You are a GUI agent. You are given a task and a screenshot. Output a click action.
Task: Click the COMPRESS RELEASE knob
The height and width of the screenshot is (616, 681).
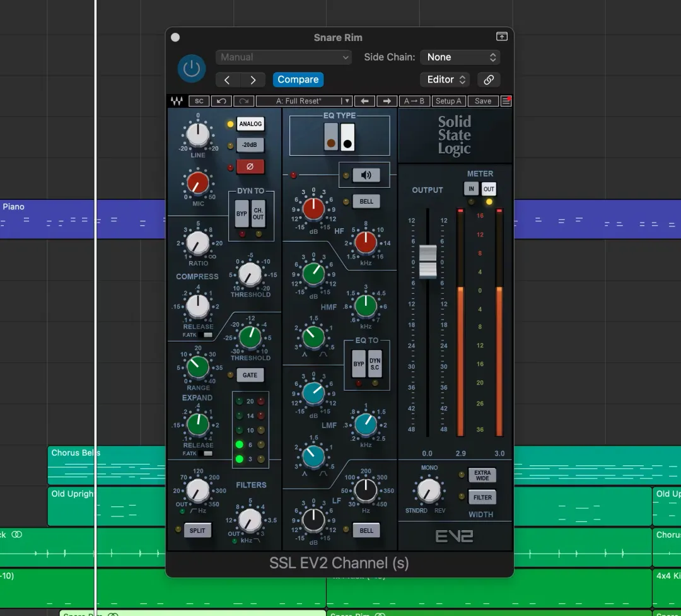pos(197,306)
